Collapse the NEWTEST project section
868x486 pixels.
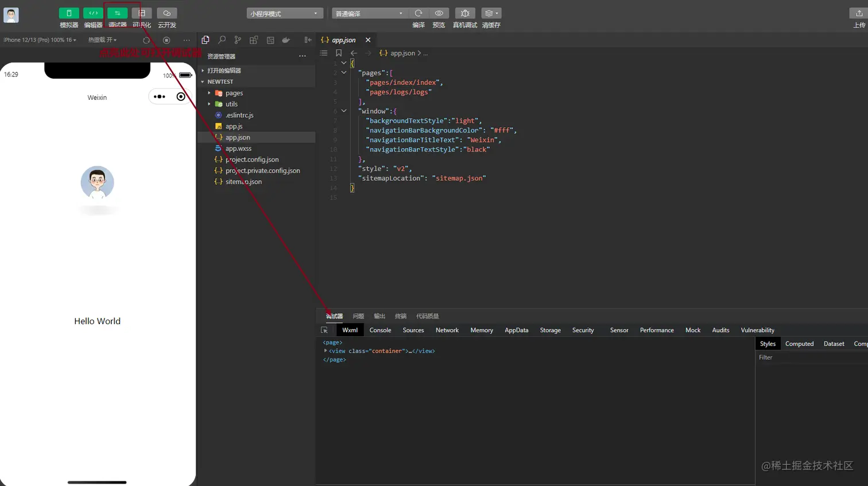click(257, 81)
